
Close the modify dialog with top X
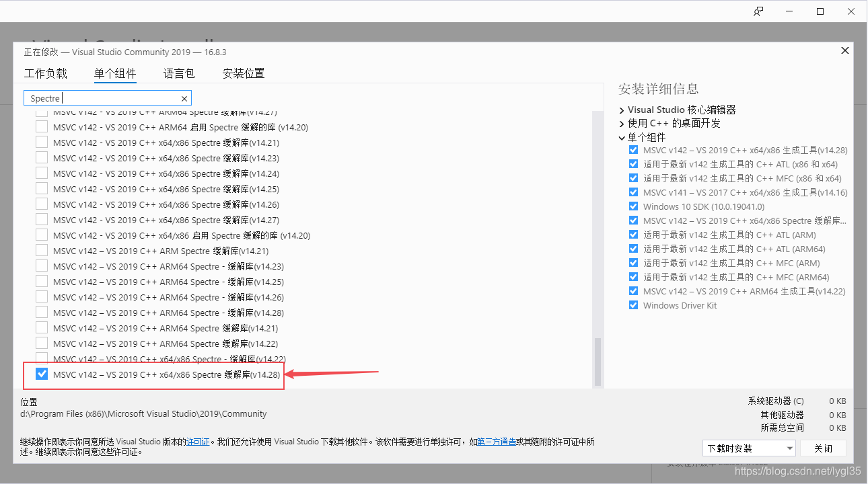click(845, 50)
